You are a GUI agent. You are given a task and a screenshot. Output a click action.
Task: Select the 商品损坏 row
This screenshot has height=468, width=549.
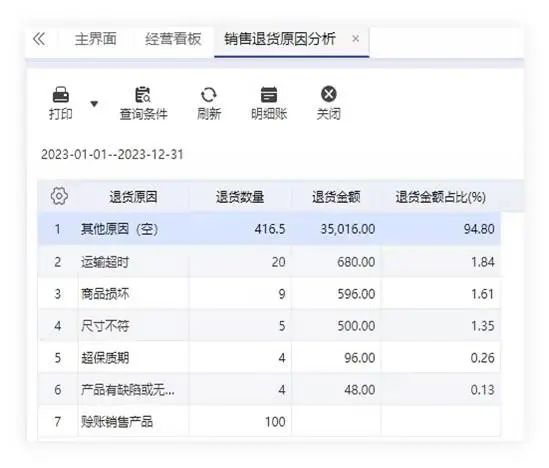tap(269, 294)
